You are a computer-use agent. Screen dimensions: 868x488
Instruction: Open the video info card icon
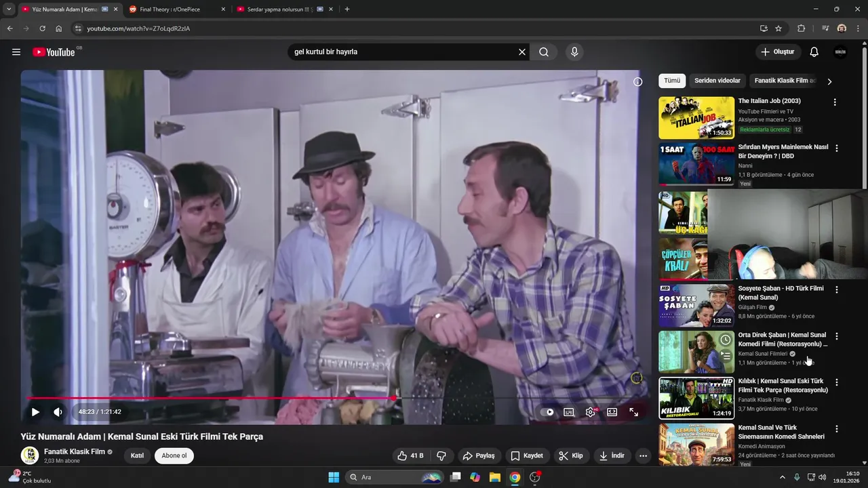coord(637,82)
